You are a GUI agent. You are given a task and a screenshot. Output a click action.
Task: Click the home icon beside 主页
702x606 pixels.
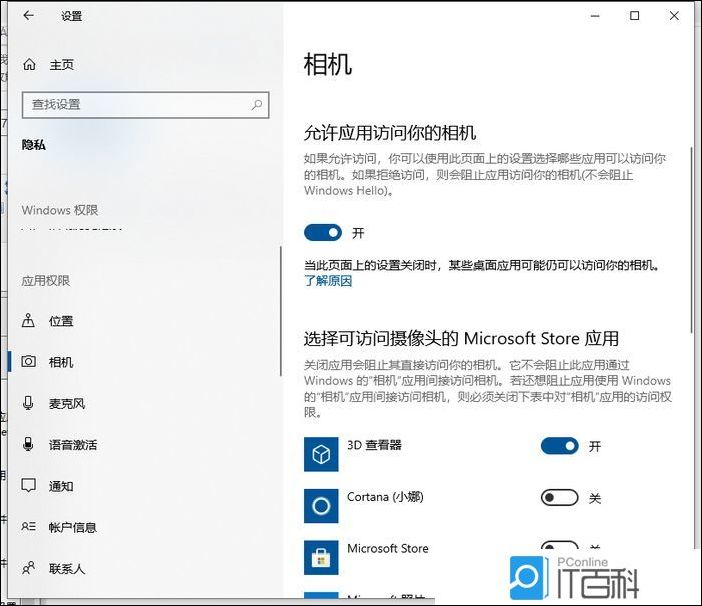point(29,64)
